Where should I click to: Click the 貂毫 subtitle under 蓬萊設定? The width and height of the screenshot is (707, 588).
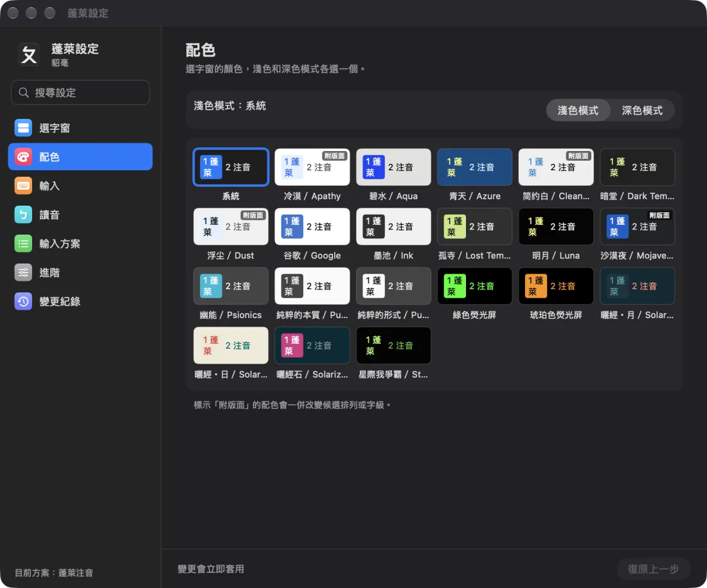pos(60,63)
